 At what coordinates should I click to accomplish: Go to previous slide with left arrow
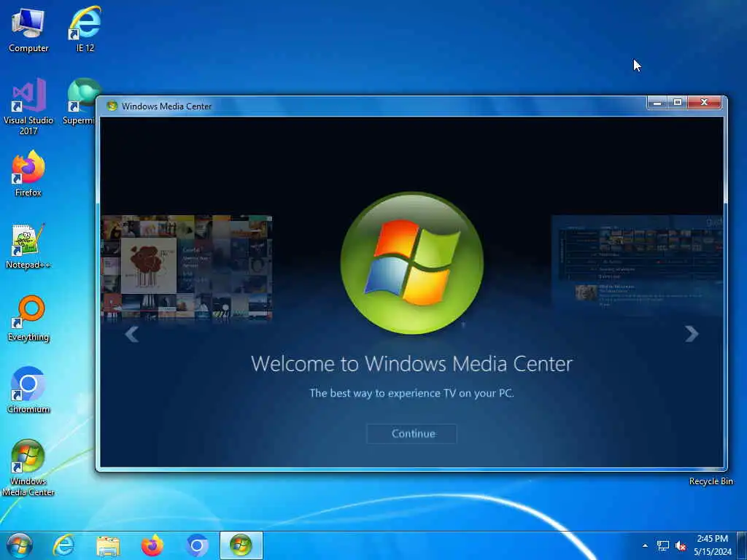132,334
